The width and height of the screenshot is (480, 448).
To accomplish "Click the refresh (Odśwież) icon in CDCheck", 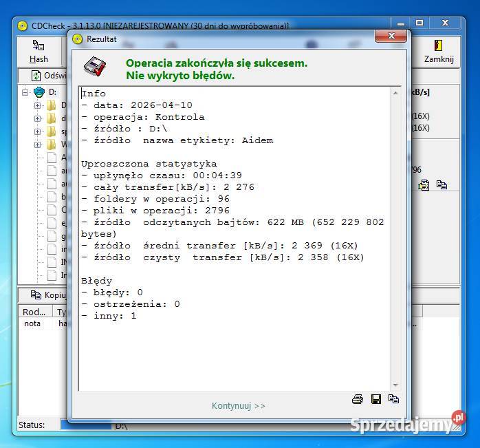I will pyautogui.click(x=36, y=76).
